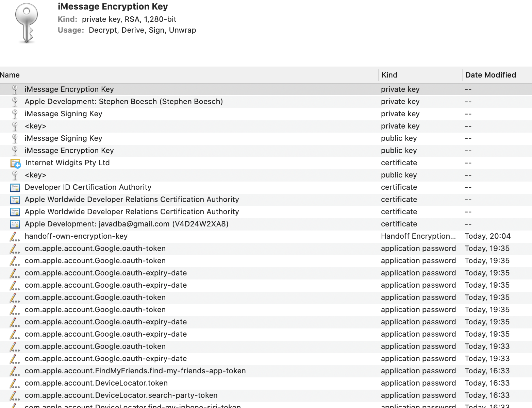Image resolution: width=532 pixels, height=408 pixels.
Task: Click pencil icon for handoff-own-encryption-key
Action: (14, 237)
